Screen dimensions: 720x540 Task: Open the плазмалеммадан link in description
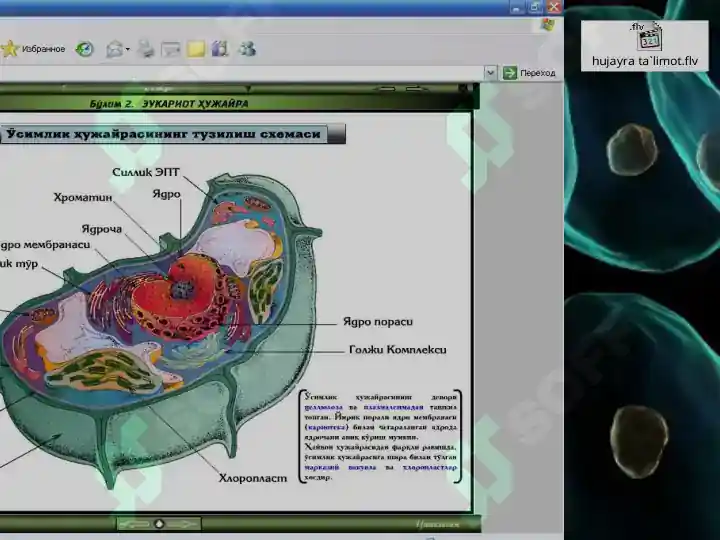tap(394, 407)
